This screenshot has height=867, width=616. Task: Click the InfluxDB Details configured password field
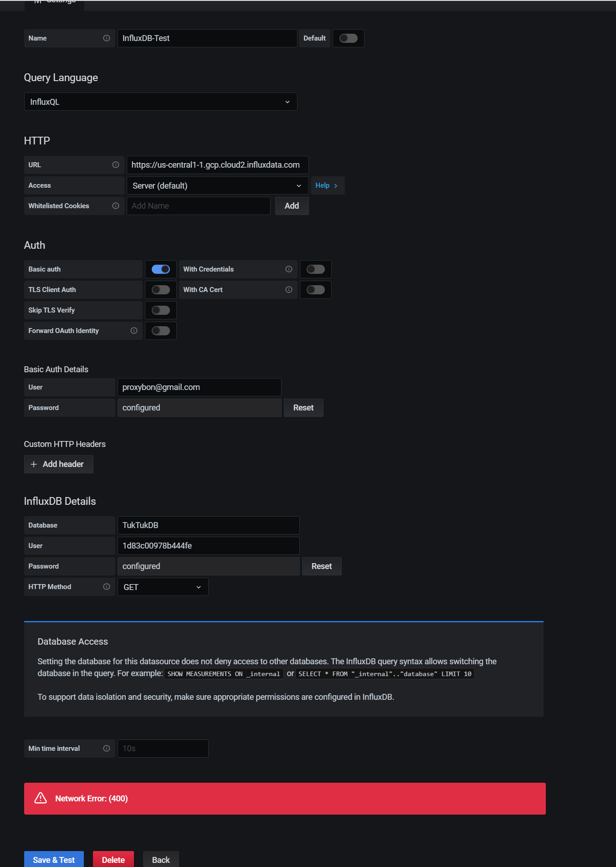tap(208, 566)
